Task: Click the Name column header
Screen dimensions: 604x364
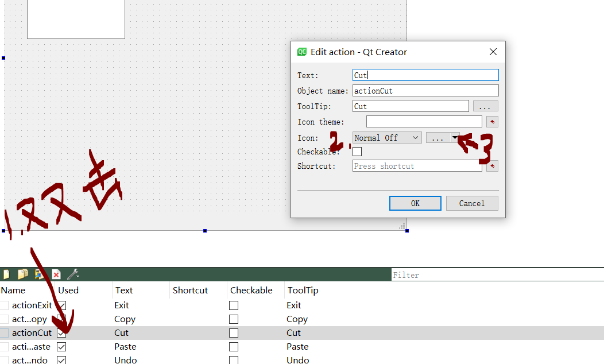Action: [x=13, y=291]
